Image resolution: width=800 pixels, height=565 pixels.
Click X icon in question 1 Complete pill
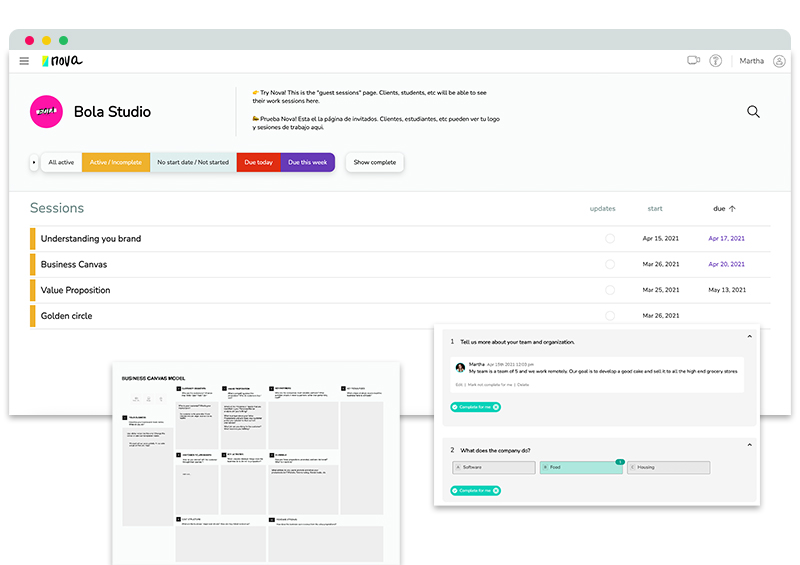point(496,407)
